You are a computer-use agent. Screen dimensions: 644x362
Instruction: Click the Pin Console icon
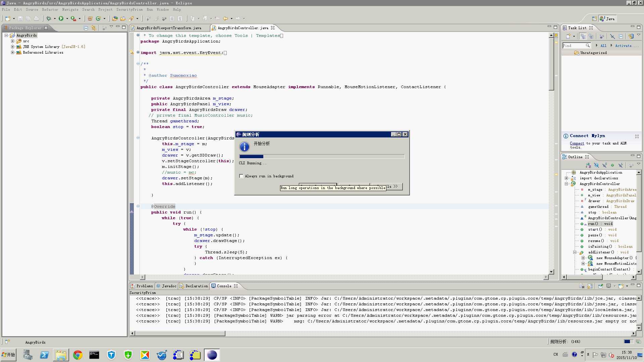(600, 286)
